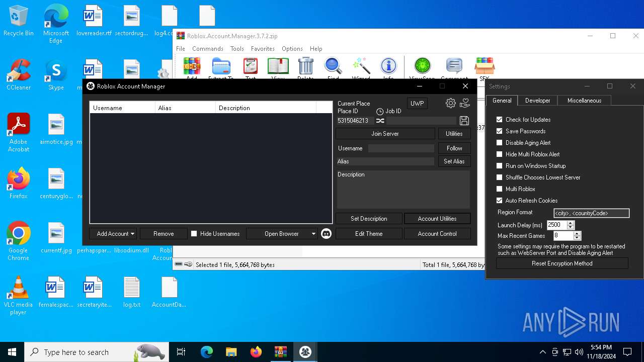
Task: Select Recycle Bin desktop icon
Action: (x=19, y=21)
